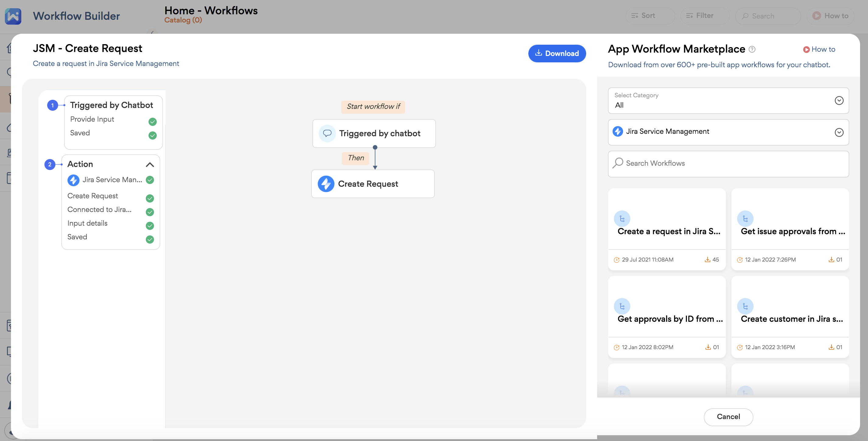Click the chat bubble icon on Triggered by chatbot node
Screen dimensions: 868x441
327,133
